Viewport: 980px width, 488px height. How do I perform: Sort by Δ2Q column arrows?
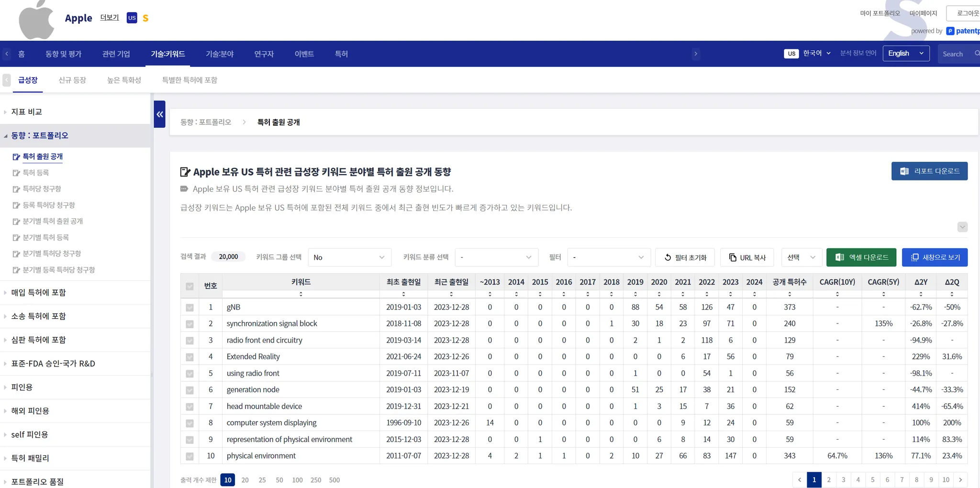point(952,294)
